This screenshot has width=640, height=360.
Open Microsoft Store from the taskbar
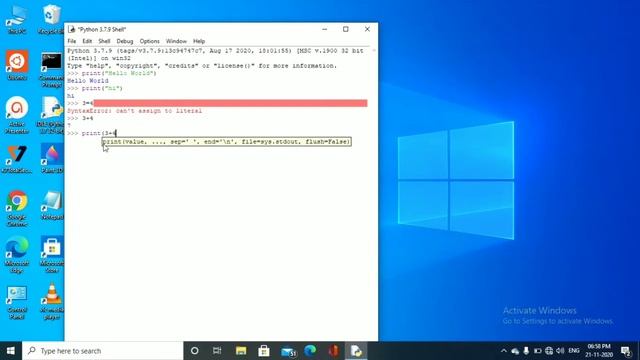[264, 351]
